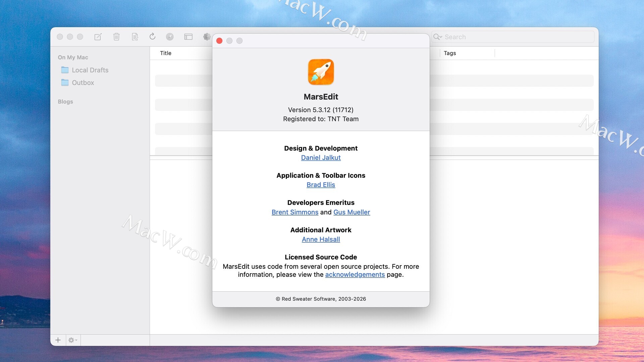Open the Photos media browser icon
644x362 pixels.
pos(207,37)
